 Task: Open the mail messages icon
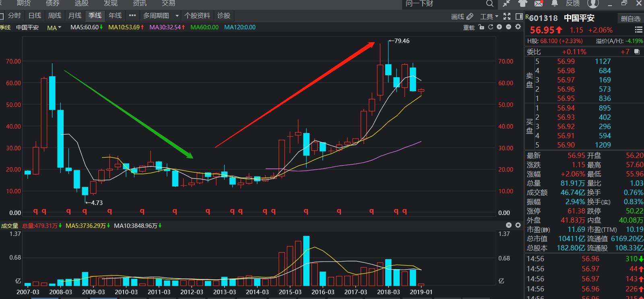539,4
